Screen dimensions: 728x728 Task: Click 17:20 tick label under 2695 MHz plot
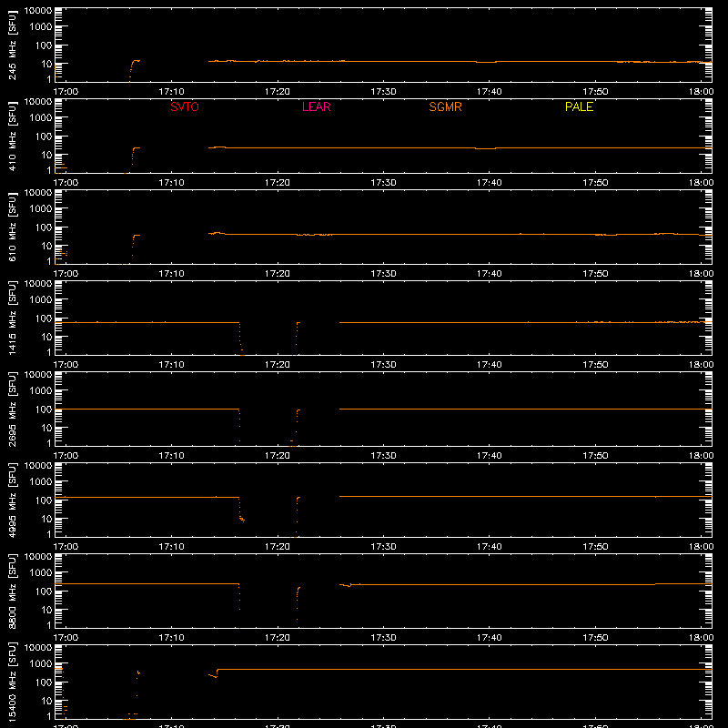coord(278,456)
